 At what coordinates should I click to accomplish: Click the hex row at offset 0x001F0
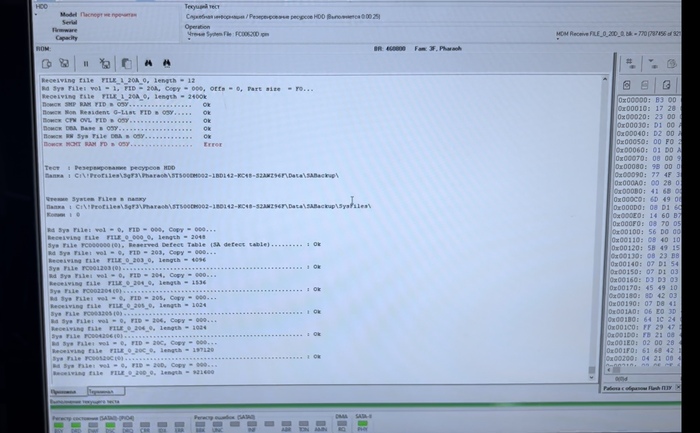pos(643,350)
